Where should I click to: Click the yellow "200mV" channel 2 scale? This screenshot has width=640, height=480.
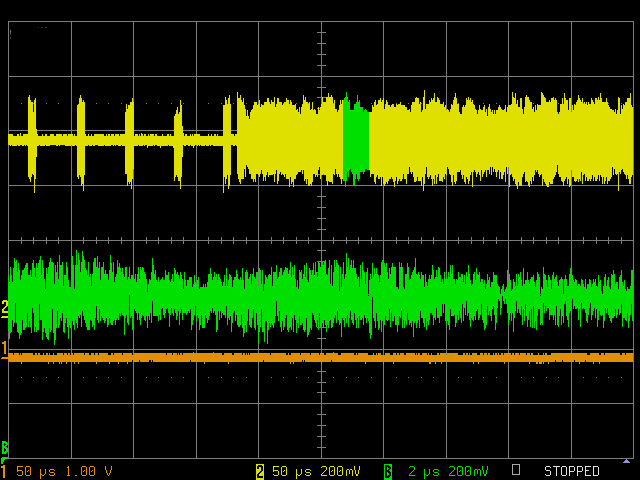(x=340, y=471)
